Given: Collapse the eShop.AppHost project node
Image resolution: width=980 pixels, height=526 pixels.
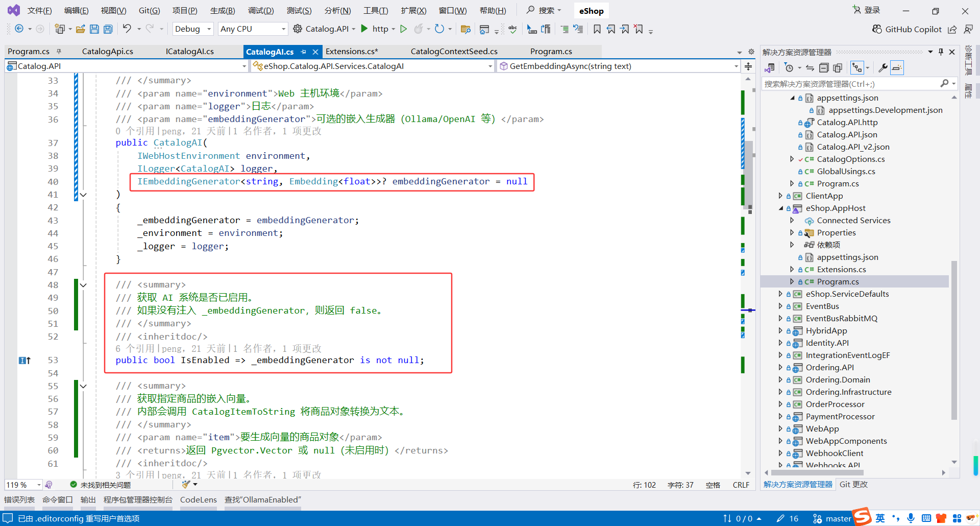Looking at the screenshot, I should point(781,208).
